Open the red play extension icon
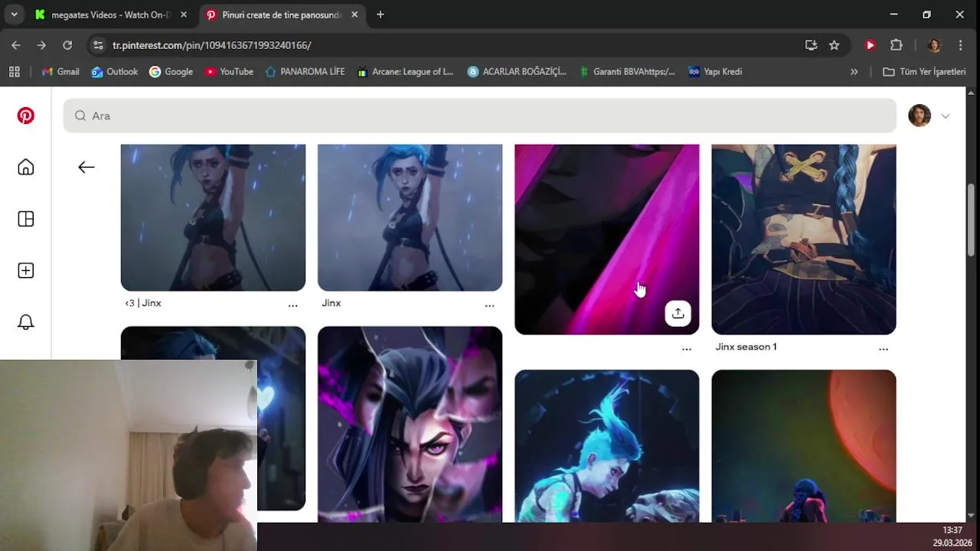 [870, 45]
